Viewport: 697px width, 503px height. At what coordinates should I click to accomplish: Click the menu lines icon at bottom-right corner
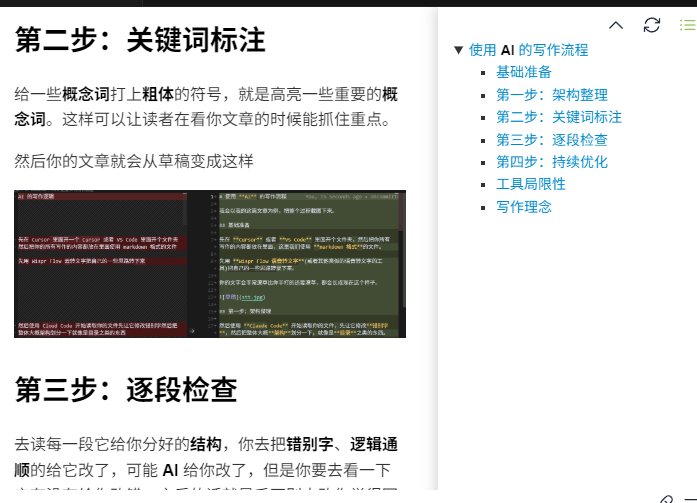[x=689, y=498]
